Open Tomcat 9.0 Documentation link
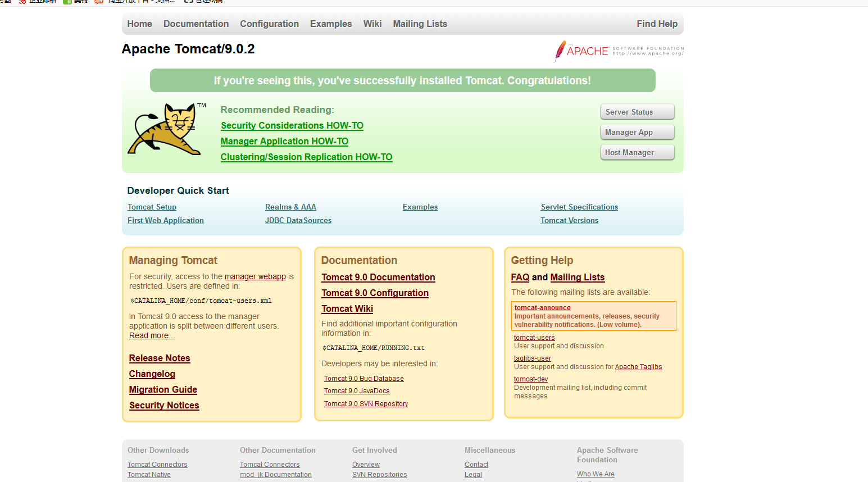Screen dimensions: 868x482 378,278
